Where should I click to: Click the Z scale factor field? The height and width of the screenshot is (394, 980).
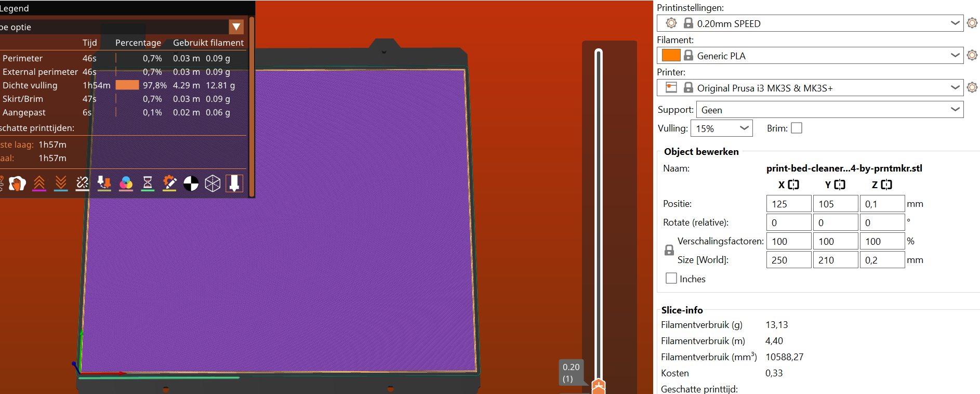point(882,241)
